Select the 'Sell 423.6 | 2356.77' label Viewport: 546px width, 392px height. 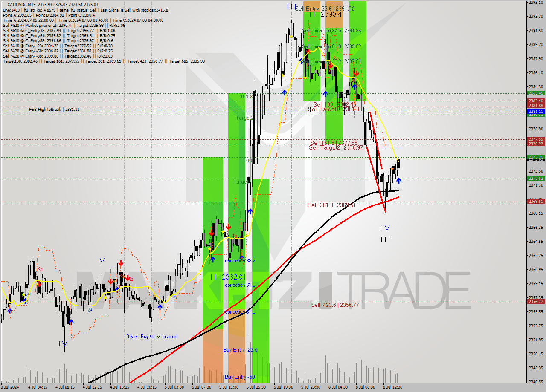coord(335,305)
